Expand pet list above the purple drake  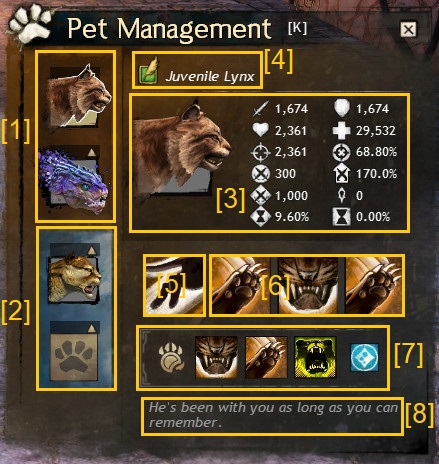coord(92,153)
